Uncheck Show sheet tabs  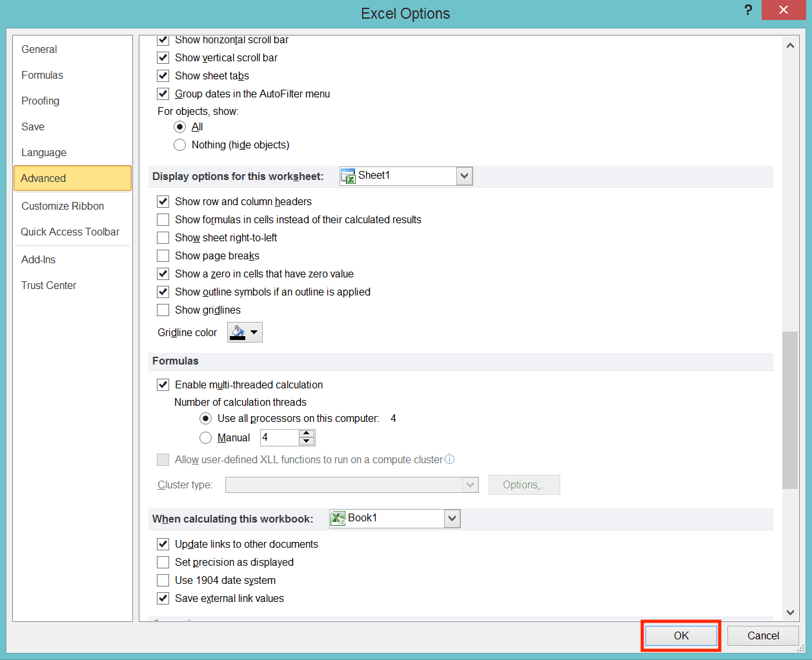coord(163,75)
